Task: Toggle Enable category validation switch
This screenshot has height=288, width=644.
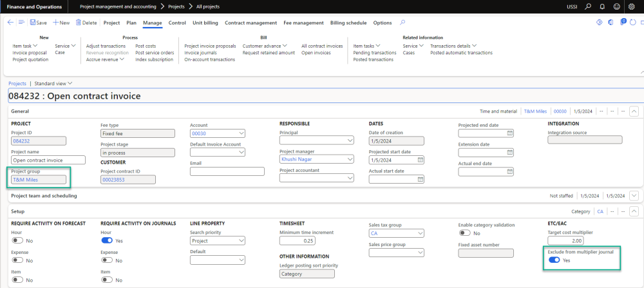Action: [x=464, y=233]
